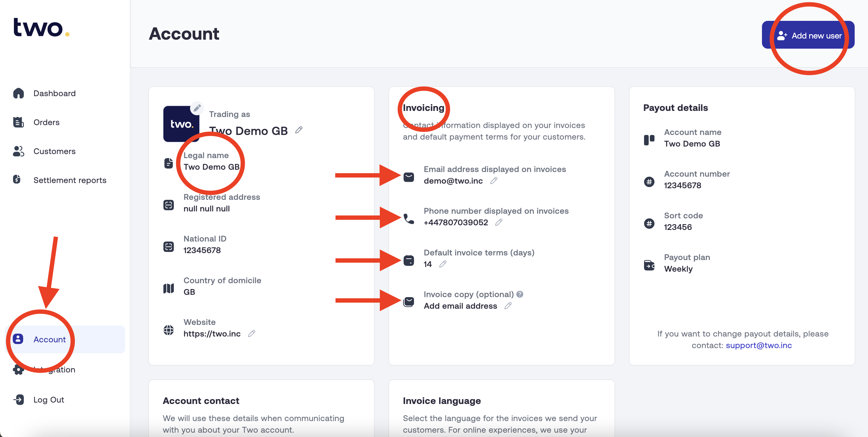Click Add email address text
This screenshot has height=437, width=868.
tap(460, 306)
